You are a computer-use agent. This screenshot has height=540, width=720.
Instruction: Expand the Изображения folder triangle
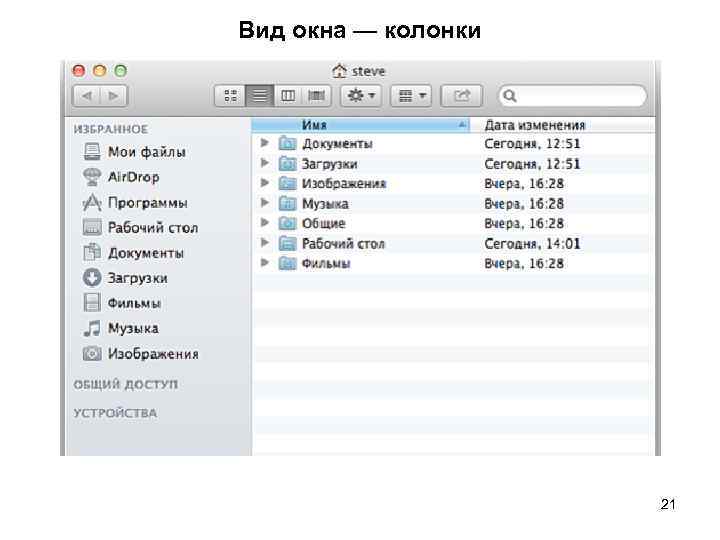click(x=264, y=183)
